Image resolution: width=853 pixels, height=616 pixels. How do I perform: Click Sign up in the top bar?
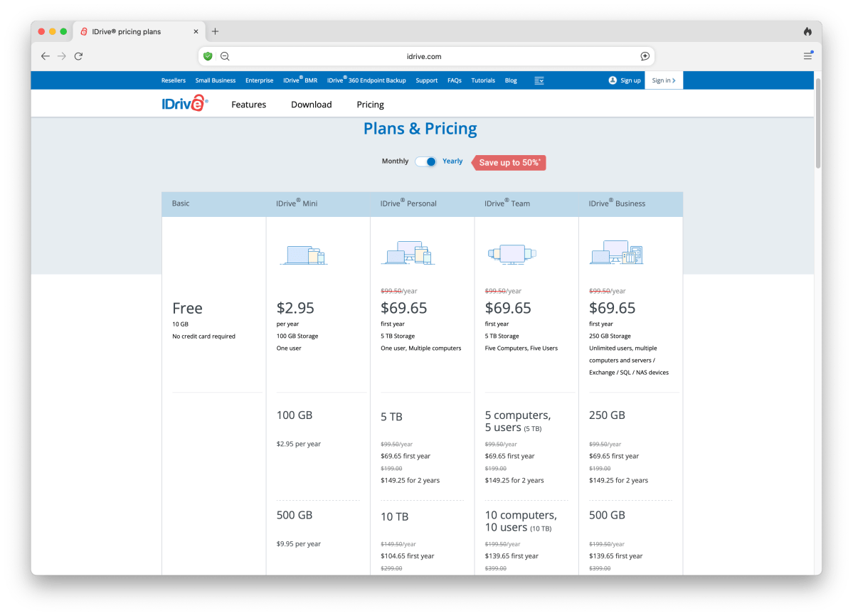coord(625,80)
